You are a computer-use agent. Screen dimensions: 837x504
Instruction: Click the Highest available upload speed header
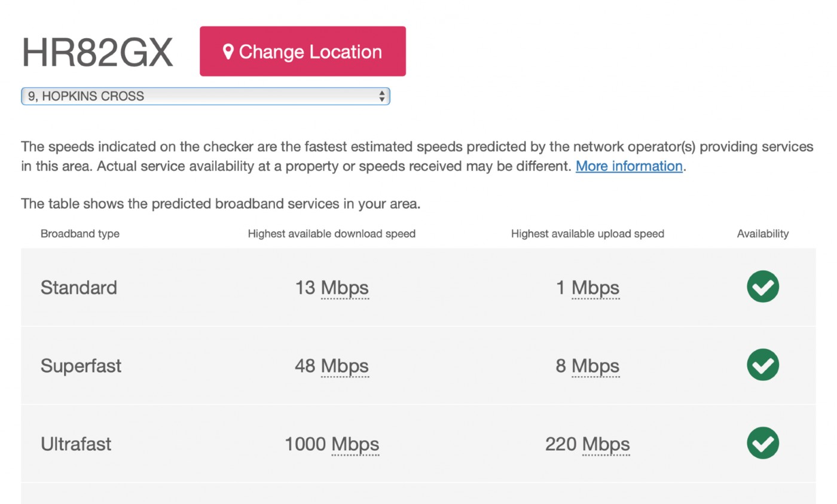(588, 234)
